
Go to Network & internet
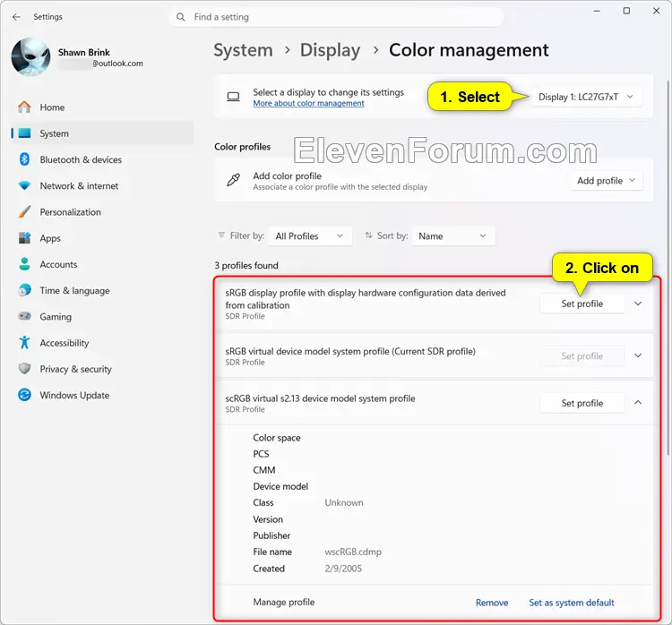102,186
